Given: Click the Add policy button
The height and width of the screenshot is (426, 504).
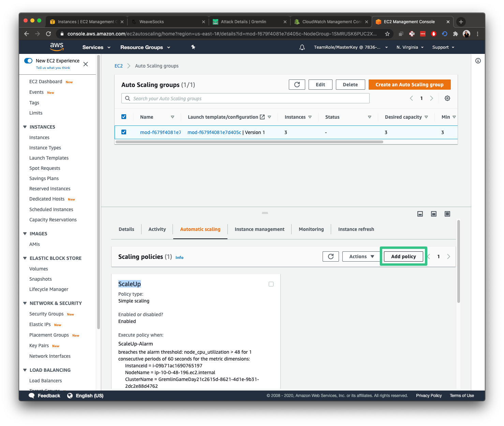Looking at the screenshot, I should (403, 256).
